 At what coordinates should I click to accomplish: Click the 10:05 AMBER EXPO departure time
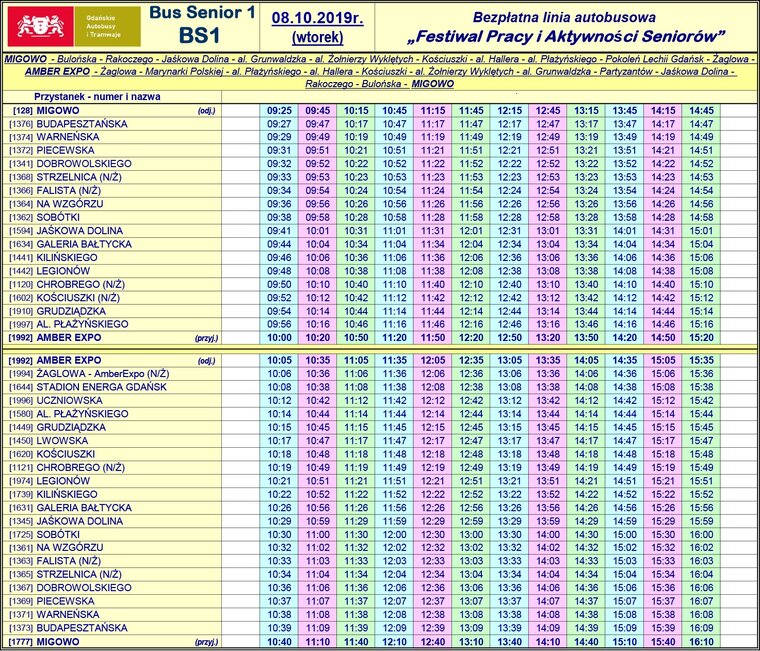point(279,361)
